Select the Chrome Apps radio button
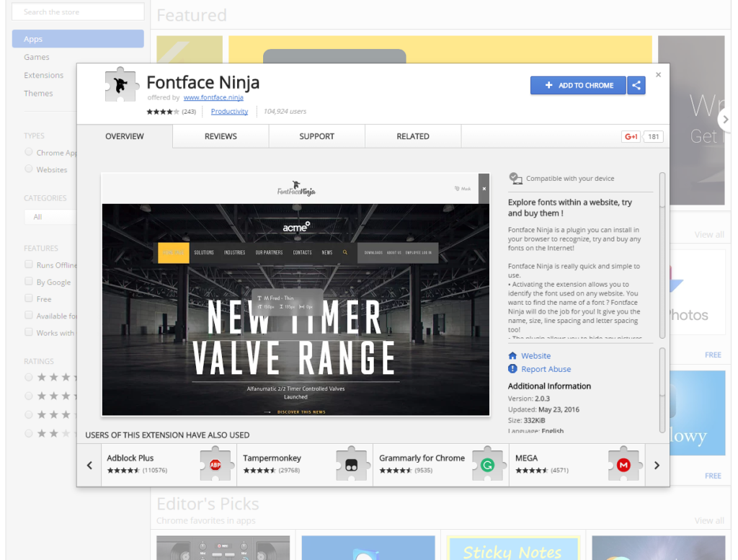Image resolution: width=738 pixels, height=560 pixels. (x=29, y=152)
